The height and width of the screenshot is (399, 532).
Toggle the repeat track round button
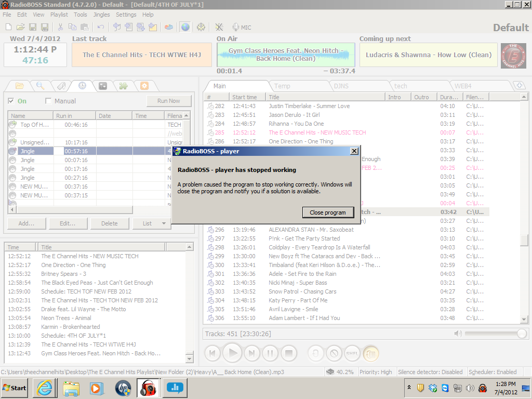coord(315,353)
